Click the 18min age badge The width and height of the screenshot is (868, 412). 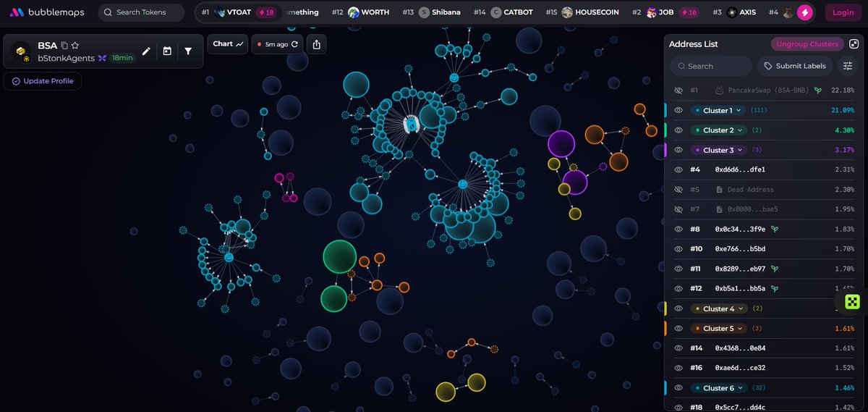(122, 58)
